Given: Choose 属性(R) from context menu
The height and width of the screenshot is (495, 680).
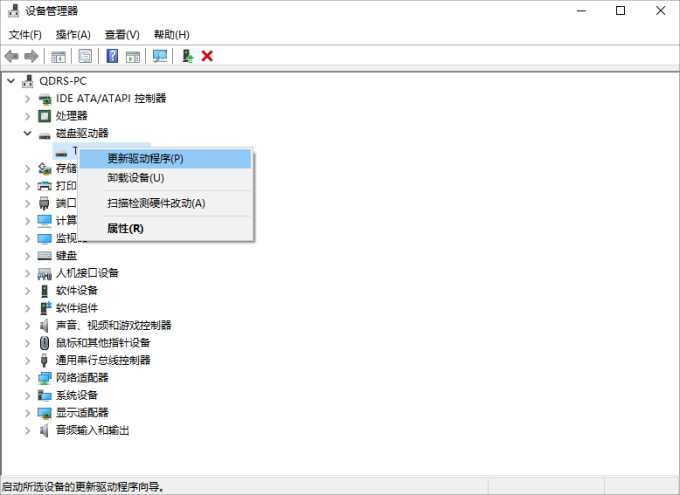Looking at the screenshot, I should tap(165, 229).
